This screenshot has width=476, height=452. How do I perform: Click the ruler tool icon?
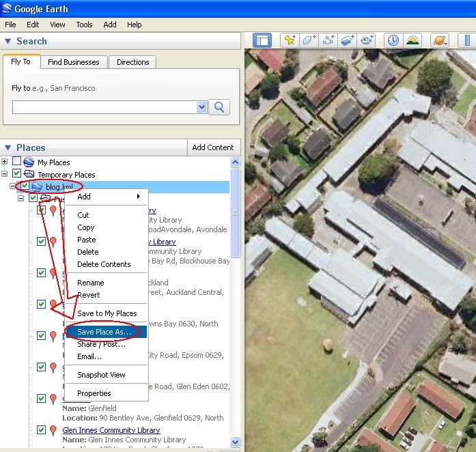click(x=468, y=40)
